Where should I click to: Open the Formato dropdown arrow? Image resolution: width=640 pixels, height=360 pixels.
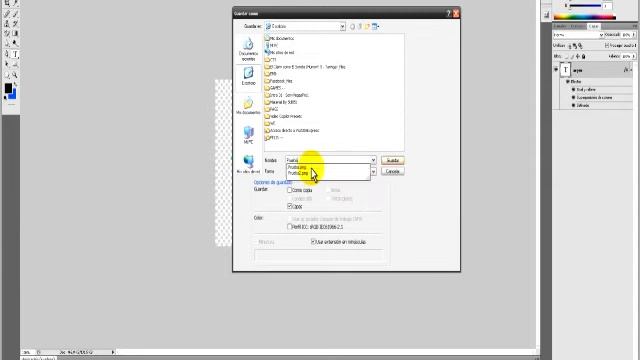click(373, 172)
